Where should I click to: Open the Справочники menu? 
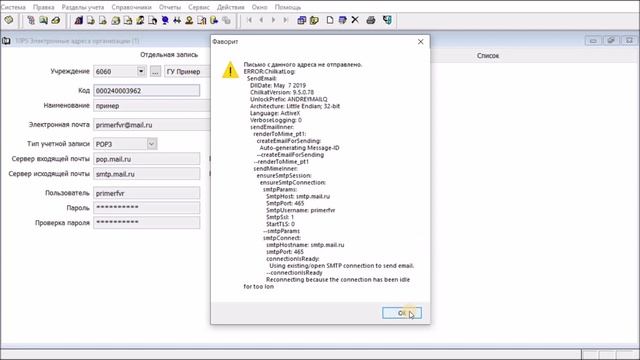[x=131, y=7]
